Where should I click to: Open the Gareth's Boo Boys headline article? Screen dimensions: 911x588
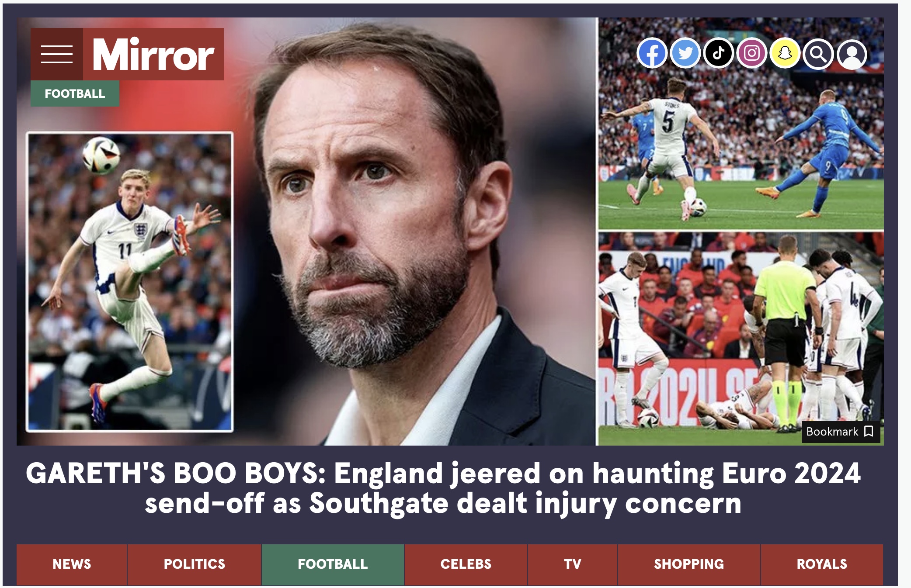pos(443,488)
